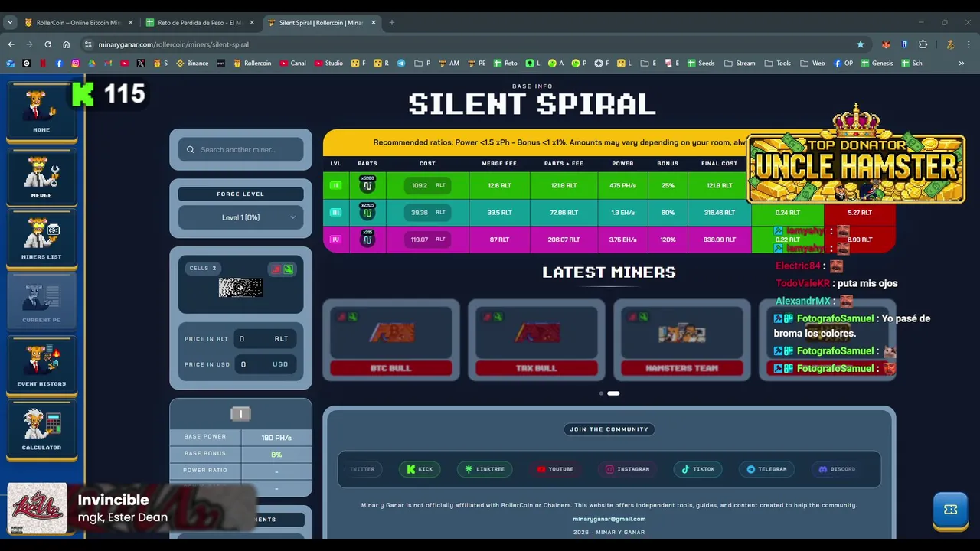Click the Price in RLT input
The height and width of the screenshot is (551, 980).
point(265,338)
